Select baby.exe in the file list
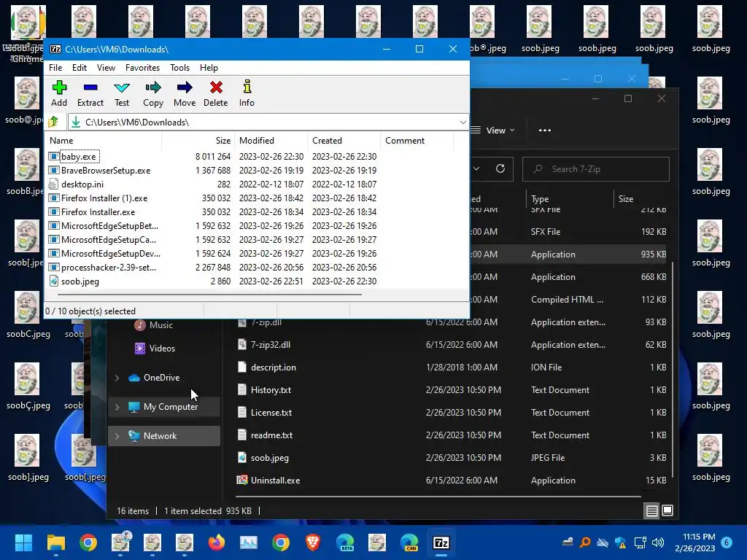The image size is (747, 560). 78,157
